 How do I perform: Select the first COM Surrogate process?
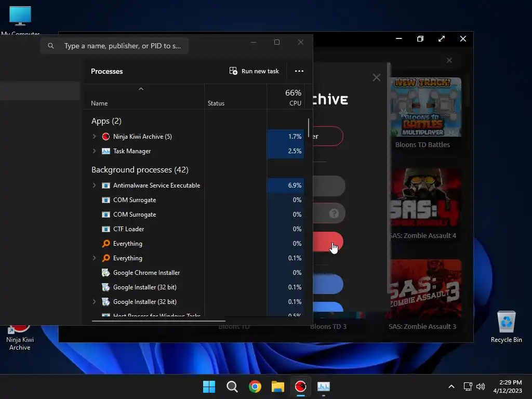point(135,200)
